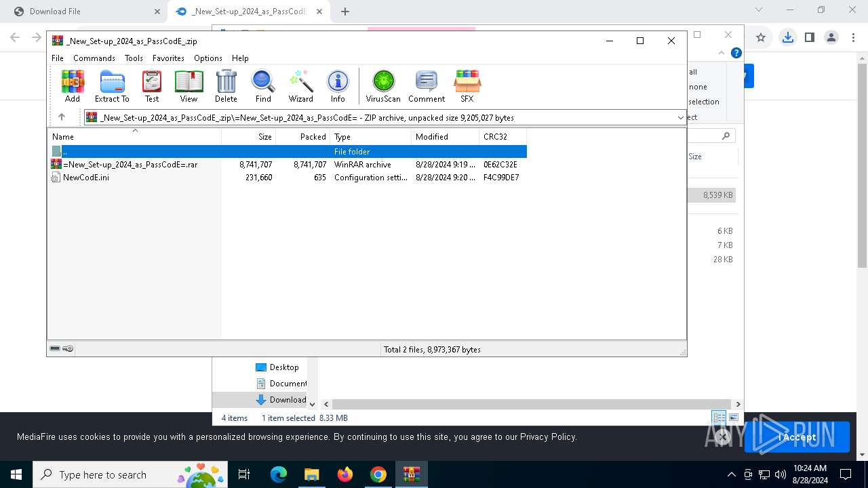The height and width of the screenshot is (488, 868).
Task: Click Chrome downloads icon in toolbar
Action: coord(787,38)
